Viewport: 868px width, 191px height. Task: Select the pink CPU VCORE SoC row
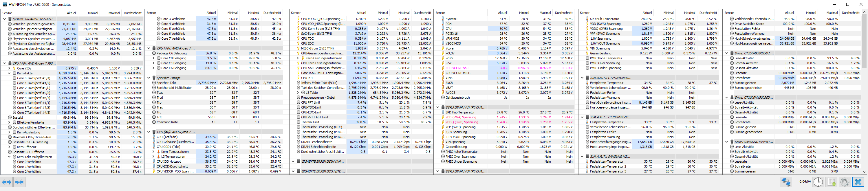[x=506, y=68]
